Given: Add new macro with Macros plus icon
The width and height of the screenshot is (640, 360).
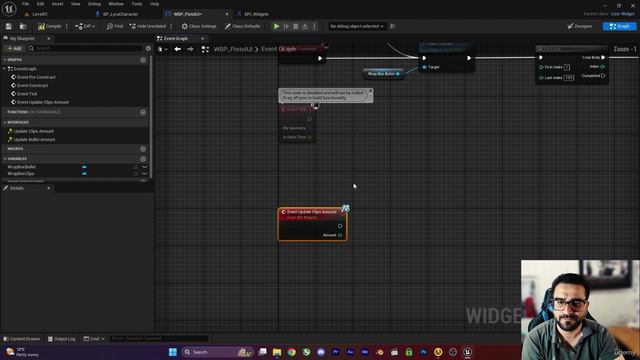Looking at the screenshot, I should (x=143, y=149).
